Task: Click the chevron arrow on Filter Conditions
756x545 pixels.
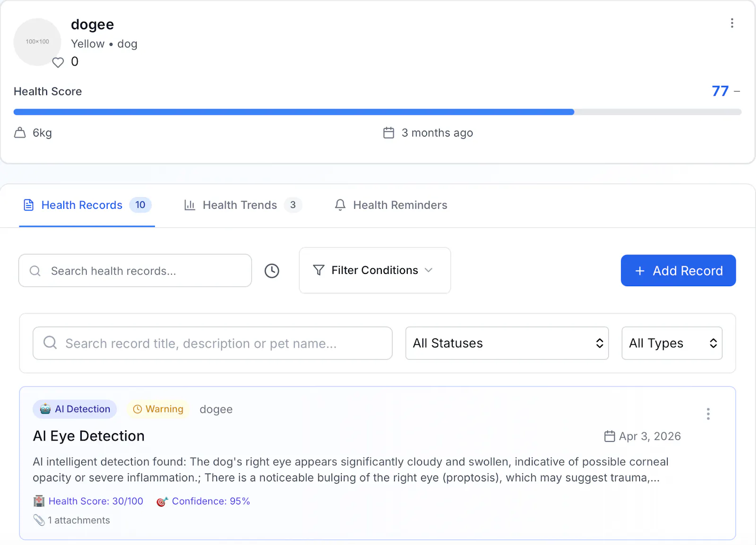Action: [429, 270]
